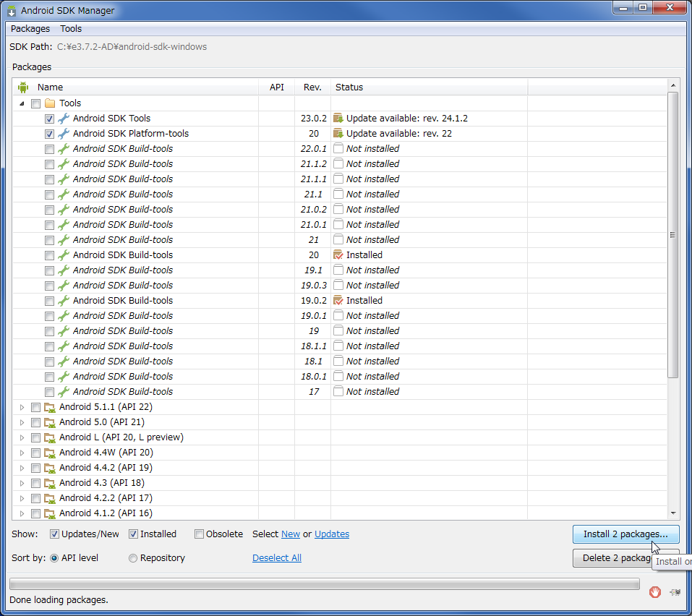Viewport: 692px width, 616px height.
Task: Click the Android 4.1.2 (API 16) platform folder icon
Action: pyautogui.click(x=50, y=513)
